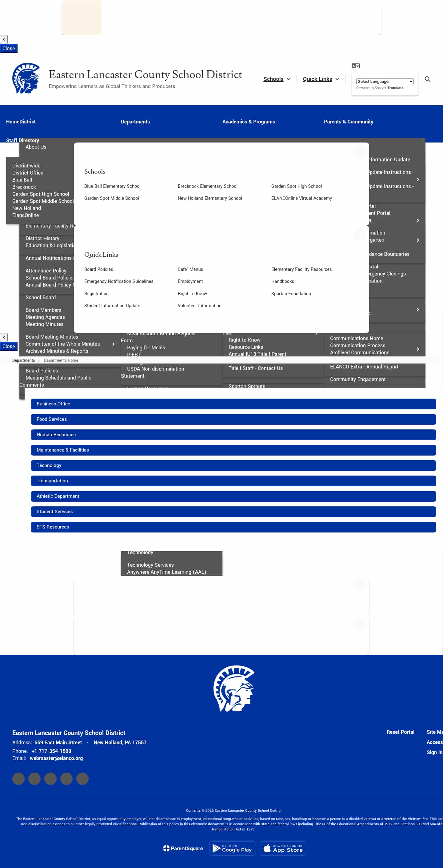443x868 pixels.
Task: Open Volunteer Information quick link
Action: 199,306
